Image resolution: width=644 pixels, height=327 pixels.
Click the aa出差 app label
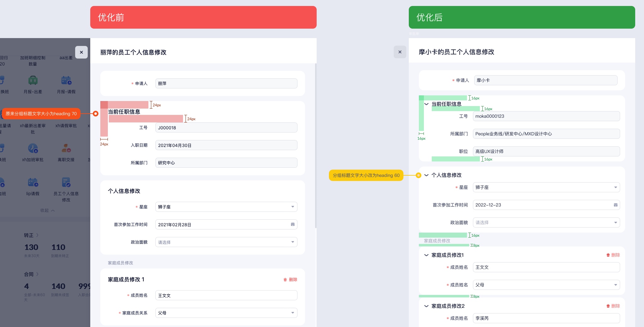[x=66, y=58]
